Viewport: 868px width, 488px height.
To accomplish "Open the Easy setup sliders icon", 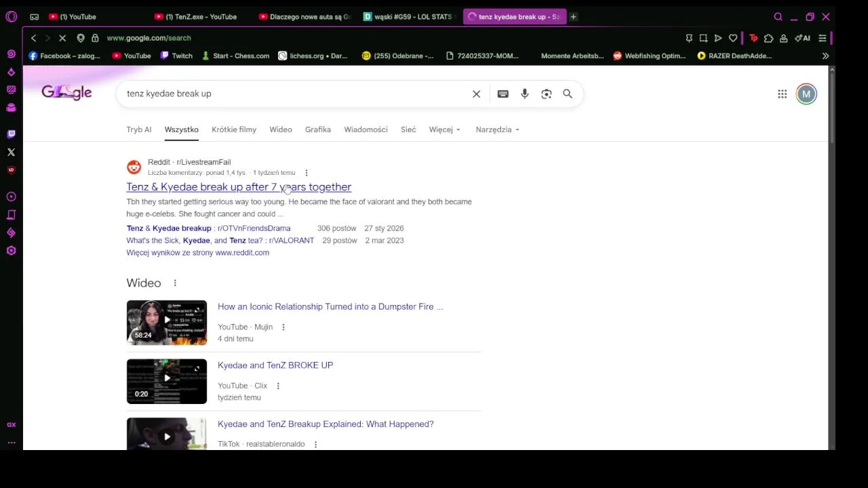I will (823, 38).
